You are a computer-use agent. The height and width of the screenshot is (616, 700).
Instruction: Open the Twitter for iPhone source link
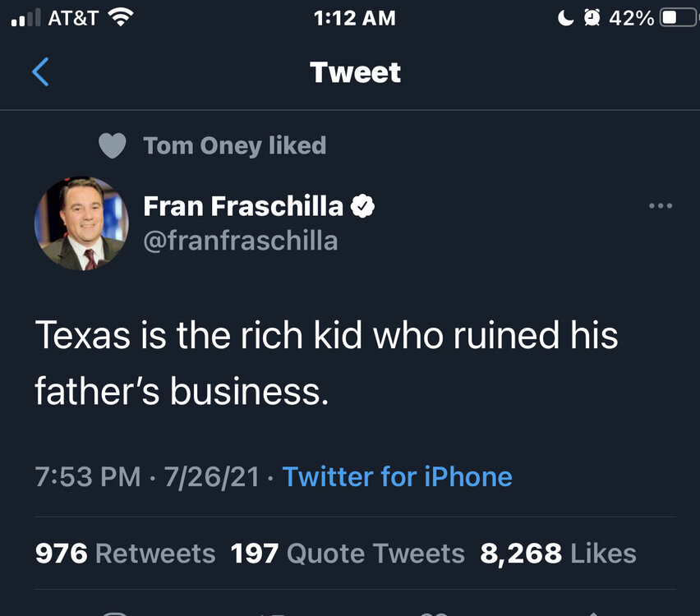tap(397, 476)
